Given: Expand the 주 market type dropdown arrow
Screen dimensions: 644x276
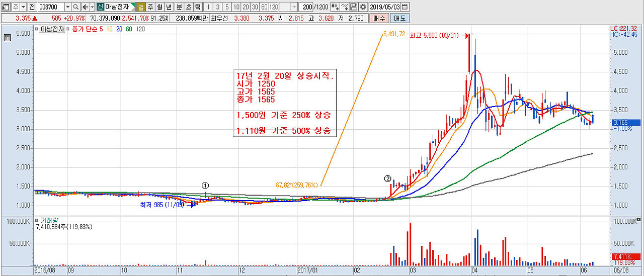Looking at the screenshot, I should click(23, 7).
